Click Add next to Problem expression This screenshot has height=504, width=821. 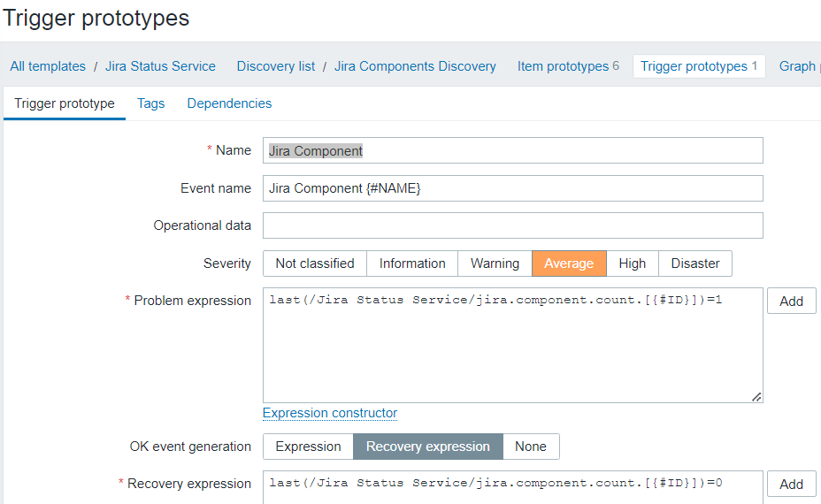[791, 302]
